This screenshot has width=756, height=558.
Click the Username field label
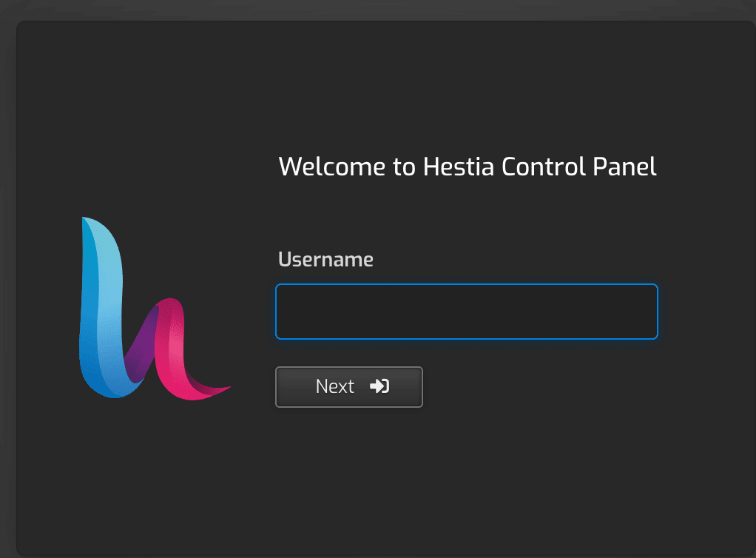coord(325,259)
